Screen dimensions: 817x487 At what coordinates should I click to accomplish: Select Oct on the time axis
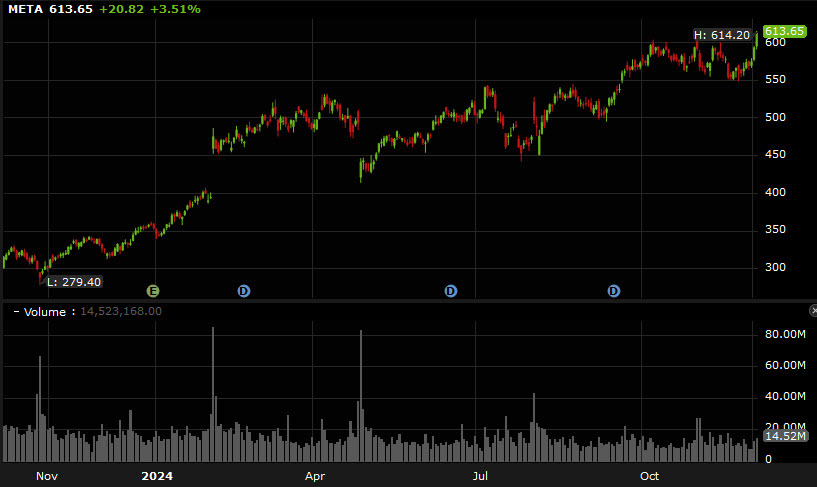649,476
